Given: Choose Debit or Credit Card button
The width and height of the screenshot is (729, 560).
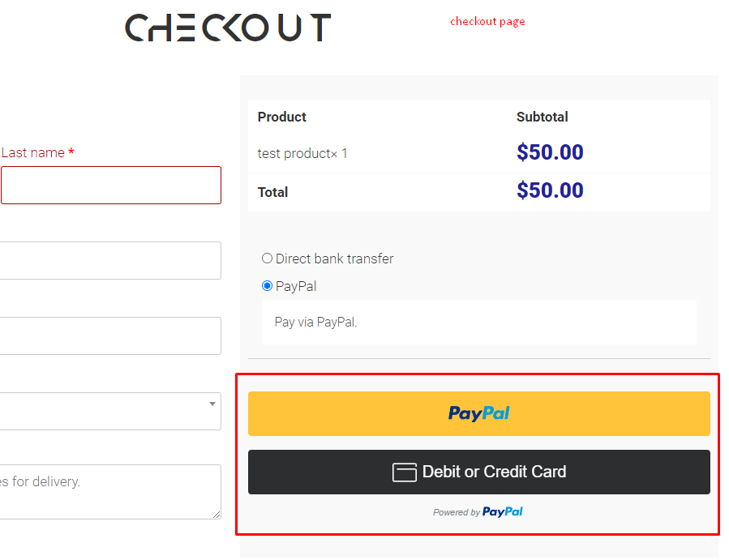Looking at the screenshot, I should pyautogui.click(x=479, y=472).
